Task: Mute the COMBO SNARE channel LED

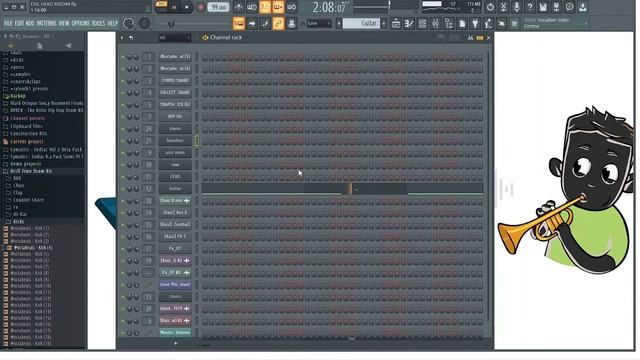Action: coord(122,81)
